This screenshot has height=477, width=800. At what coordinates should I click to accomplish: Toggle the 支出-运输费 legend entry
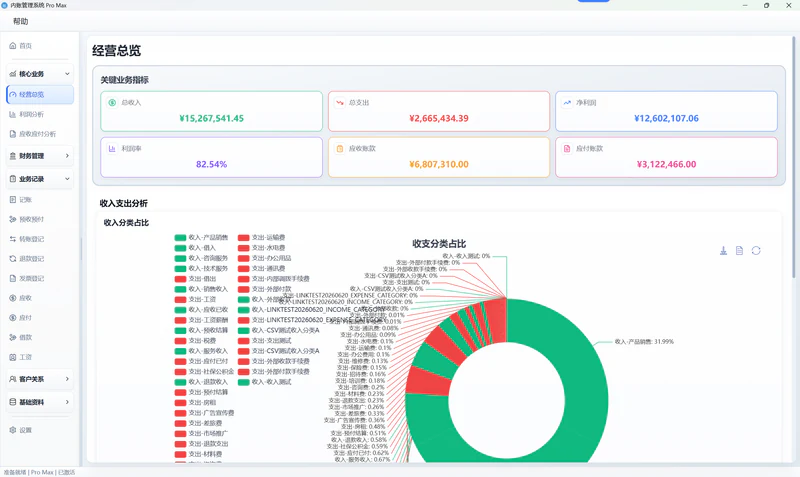(261, 238)
